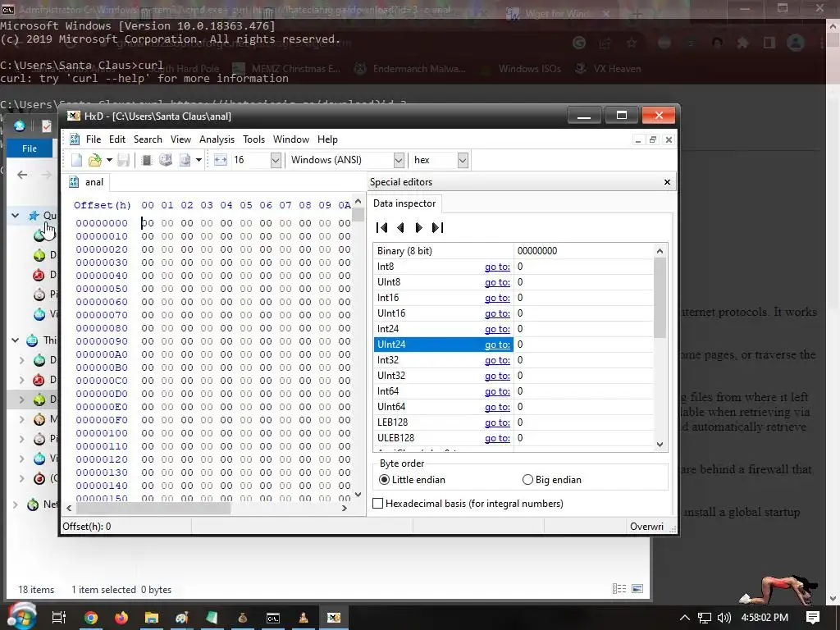Click the Open file folder icon in HxD
The height and width of the screenshot is (630, 840).
pyautogui.click(x=95, y=160)
